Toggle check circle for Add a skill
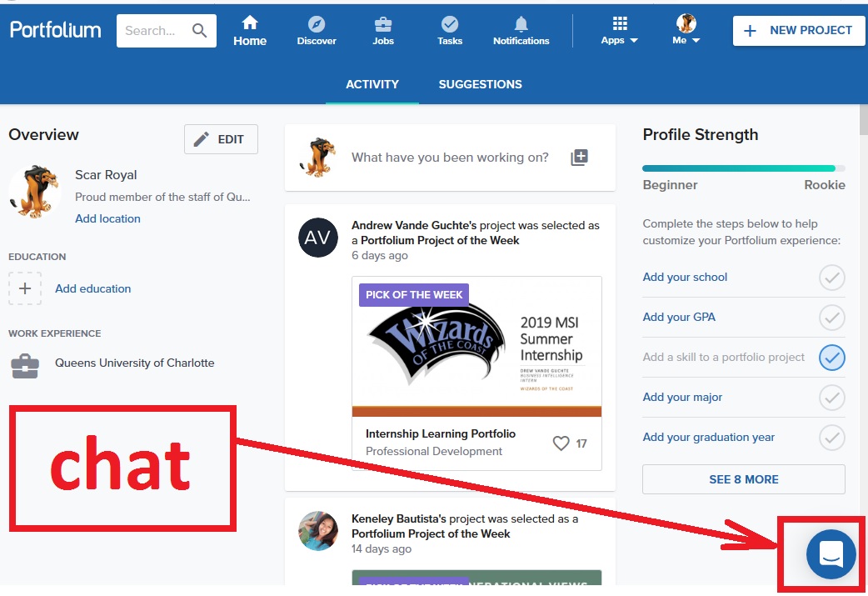Image resolution: width=868 pixels, height=596 pixels. point(831,358)
